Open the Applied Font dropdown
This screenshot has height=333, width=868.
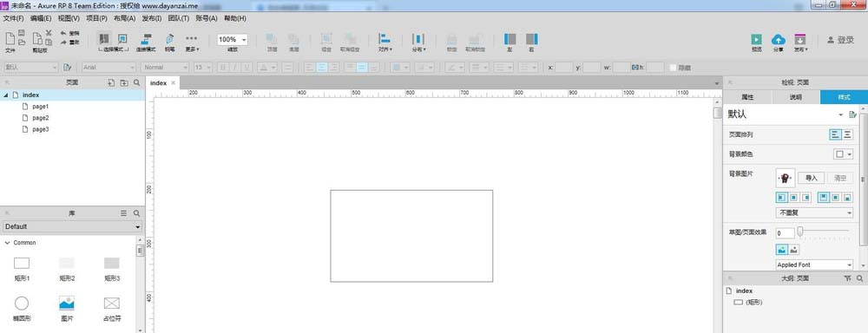click(814, 265)
